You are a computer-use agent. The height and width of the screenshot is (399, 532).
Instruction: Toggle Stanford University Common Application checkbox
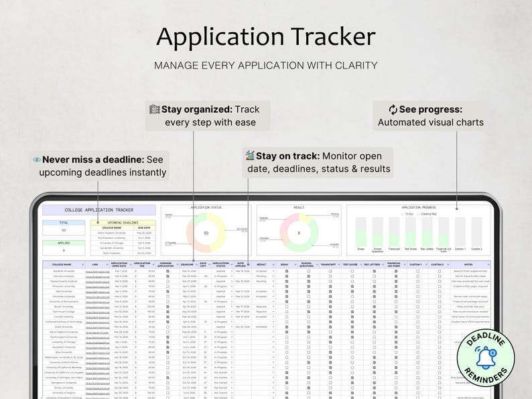(x=168, y=271)
